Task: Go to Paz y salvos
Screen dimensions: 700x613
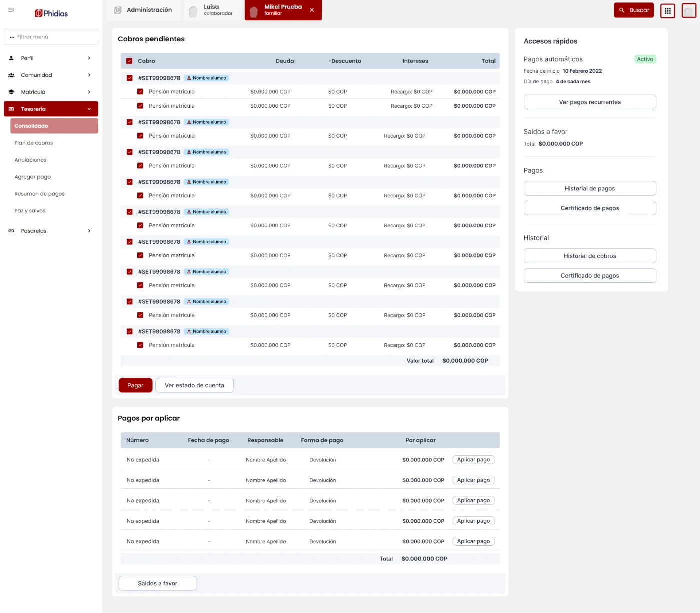Action: point(30,211)
